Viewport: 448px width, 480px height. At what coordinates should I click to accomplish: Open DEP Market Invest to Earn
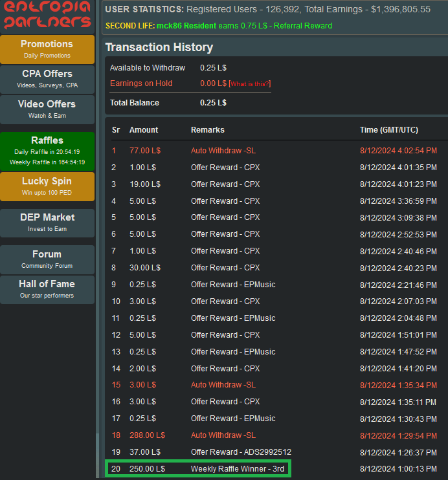[47, 223]
